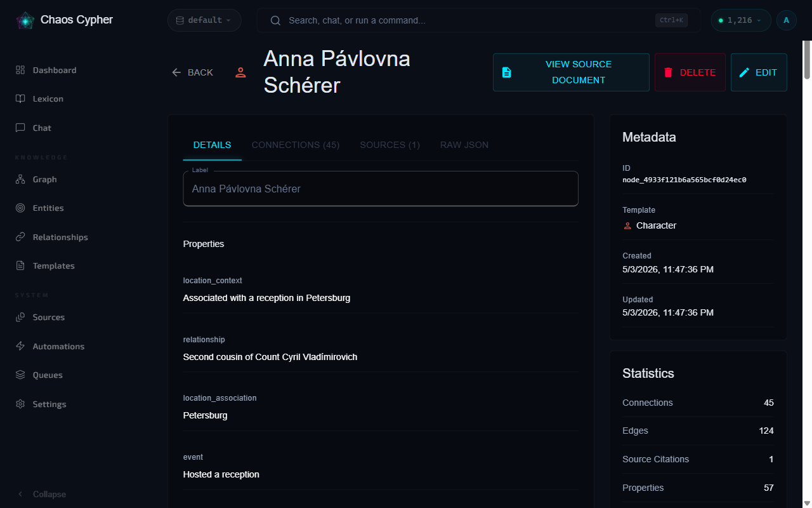Go to Dashboard menu item
The width and height of the screenshot is (812, 508).
click(x=55, y=70)
